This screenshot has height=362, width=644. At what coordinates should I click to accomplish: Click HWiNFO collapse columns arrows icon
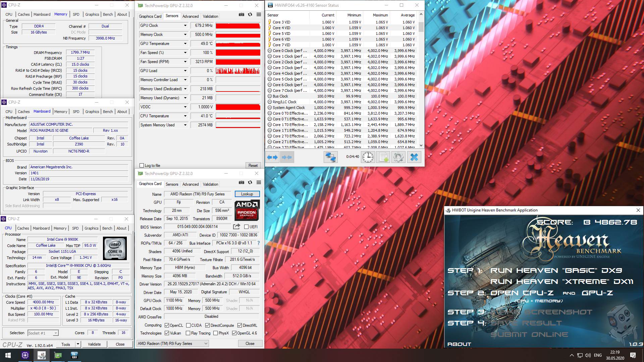pos(286,157)
